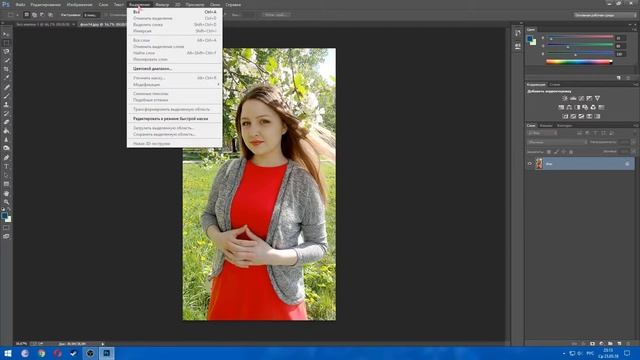Open the workspace switcher dropdown
Screen dimensions: 640x360
click(x=605, y=15)
